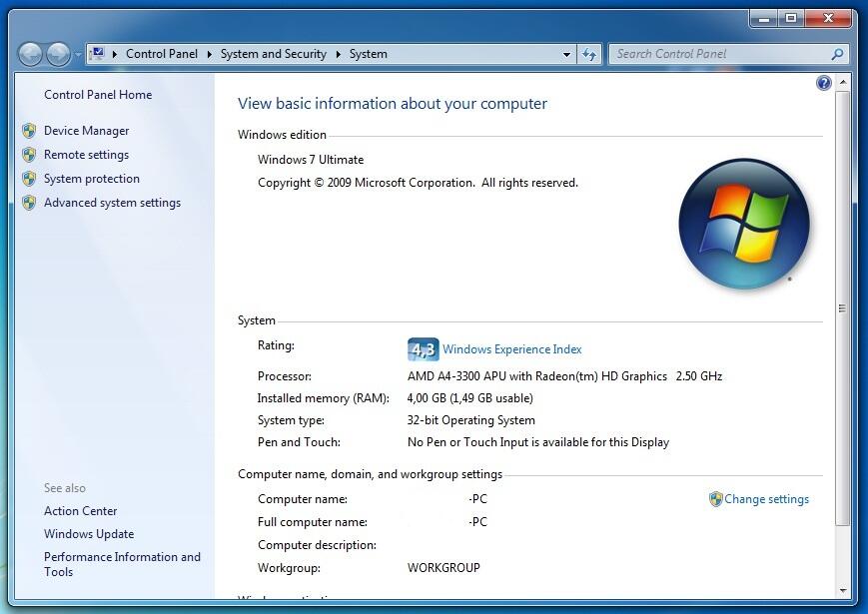Open recent pages dropdown next to Forward

[78, 55]
